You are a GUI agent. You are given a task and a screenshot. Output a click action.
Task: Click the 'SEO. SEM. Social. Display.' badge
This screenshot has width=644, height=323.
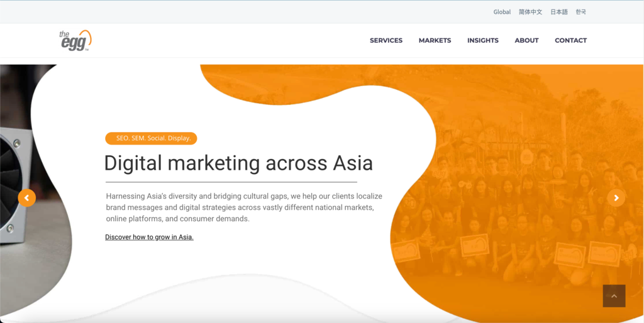coord(151,138)
